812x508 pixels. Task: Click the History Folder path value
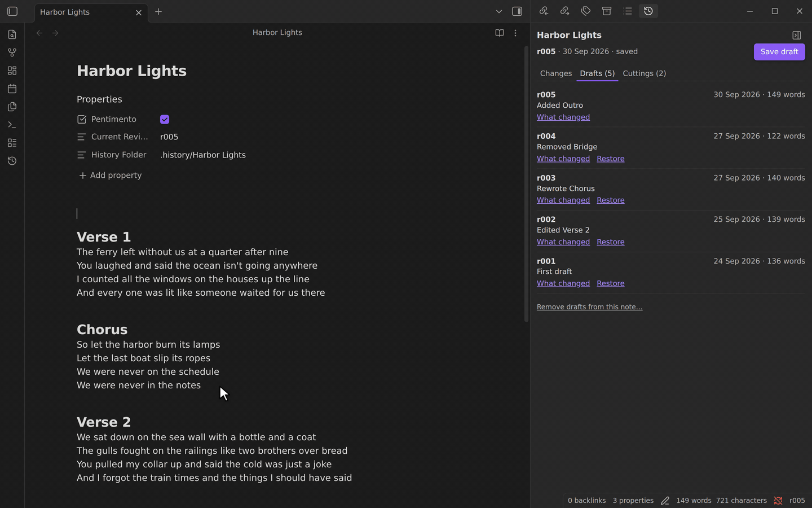[x=203, y=155]
